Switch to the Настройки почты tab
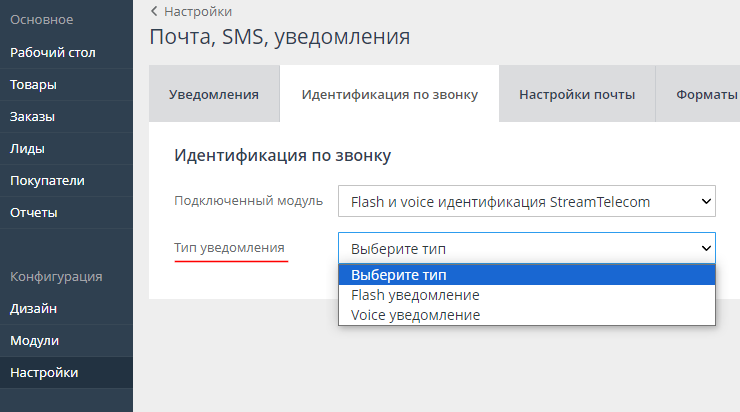 click(577, 94)
